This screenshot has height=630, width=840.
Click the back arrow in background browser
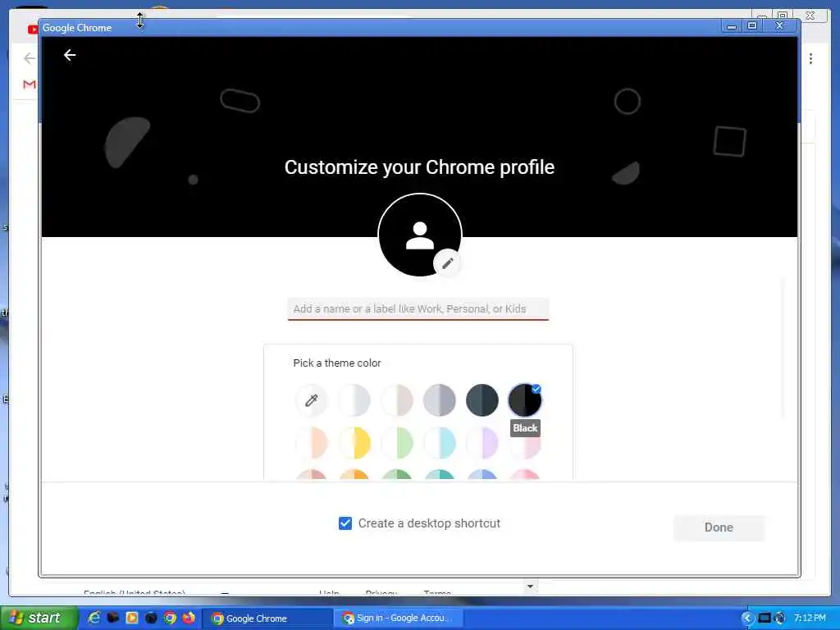[x=29, y=58]
